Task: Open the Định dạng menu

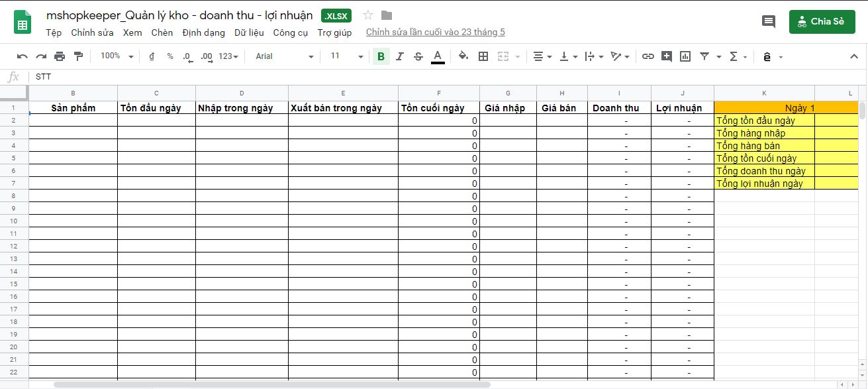Action: coord(204,32)
